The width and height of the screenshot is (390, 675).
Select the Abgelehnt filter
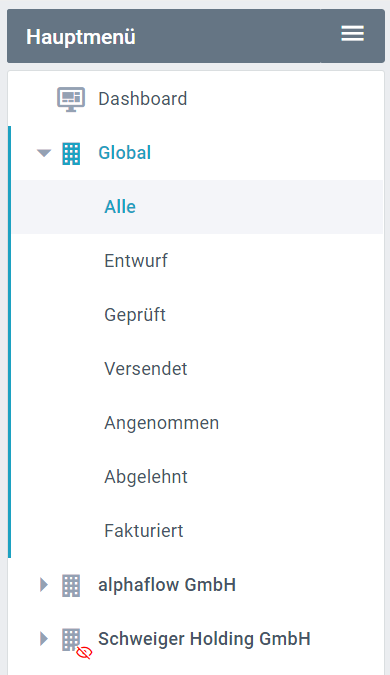(x=146, y=477)
